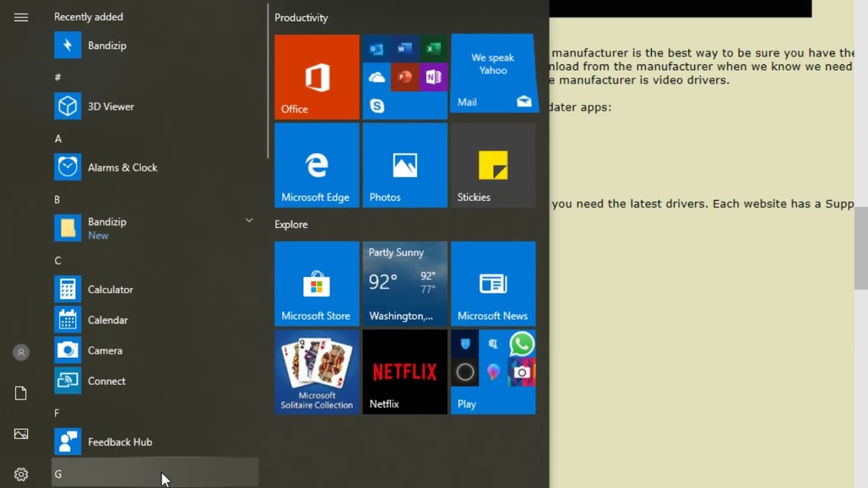The height and width of the screenshot is (488, 868).
Task: Open Word from the Office apps tile
Action: (x=405, y=49)
